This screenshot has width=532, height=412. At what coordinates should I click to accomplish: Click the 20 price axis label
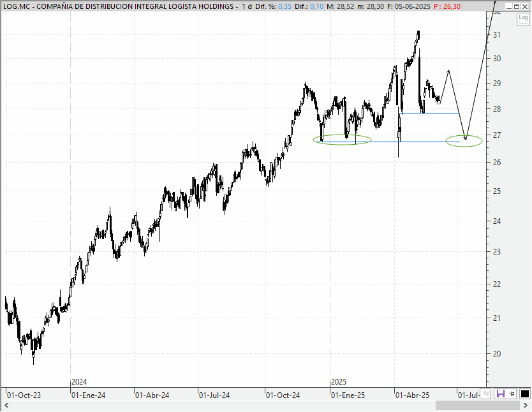tap(497, 354)
